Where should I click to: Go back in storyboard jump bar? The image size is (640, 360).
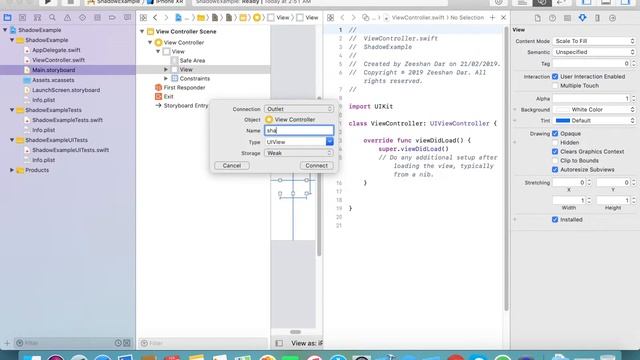tap(155, 18)
